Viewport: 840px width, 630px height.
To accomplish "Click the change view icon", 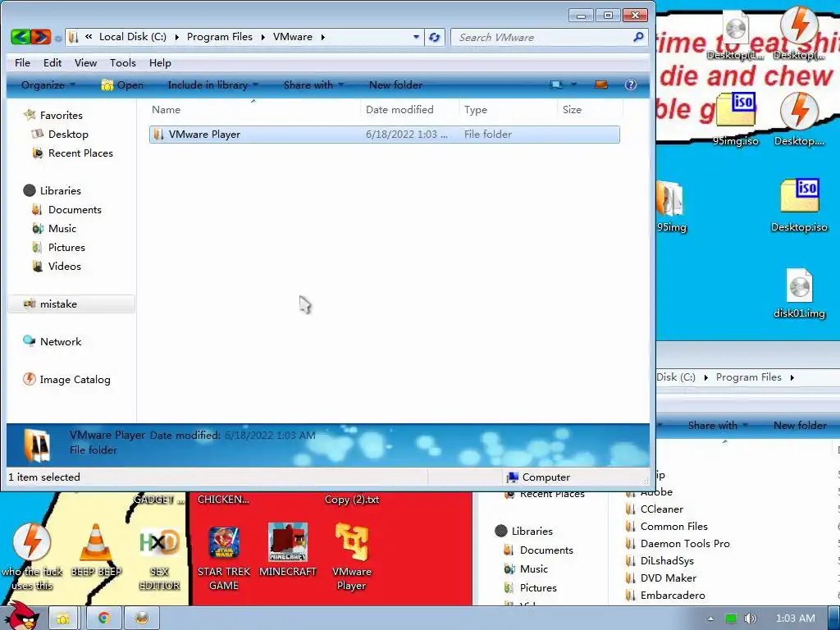I will tap(557, 84).
